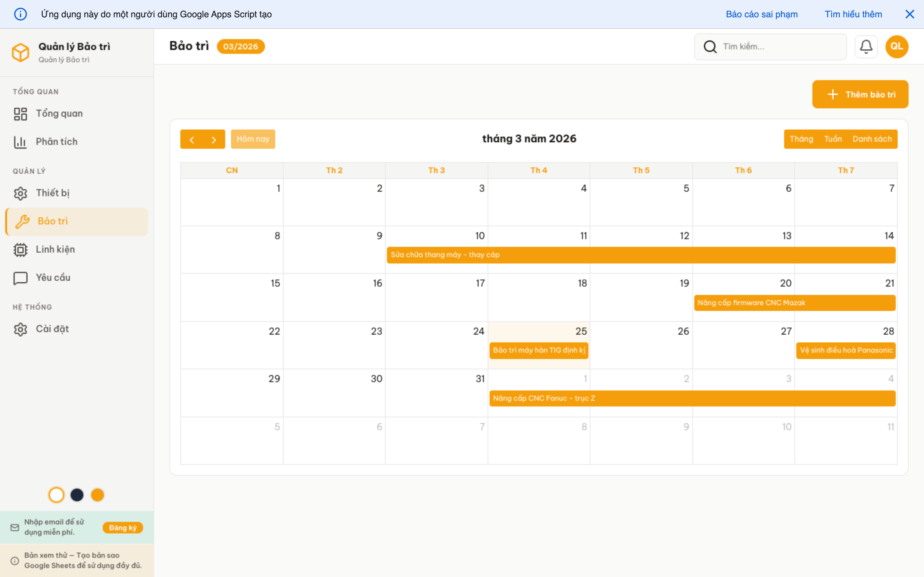The height and width of the screenshot is (577, 924).
Task: Switch the calendar to Tuần view
Action: pos(834,138)
